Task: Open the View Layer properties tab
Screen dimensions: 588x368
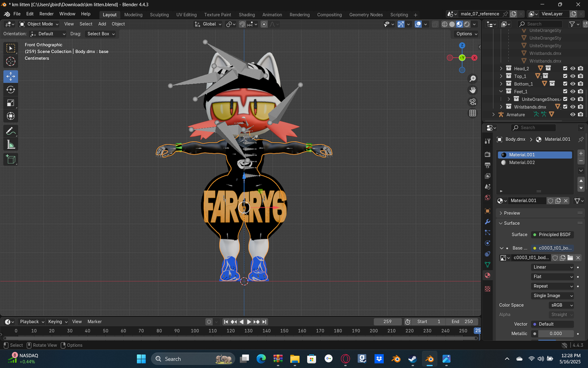Action: (487, 176)
